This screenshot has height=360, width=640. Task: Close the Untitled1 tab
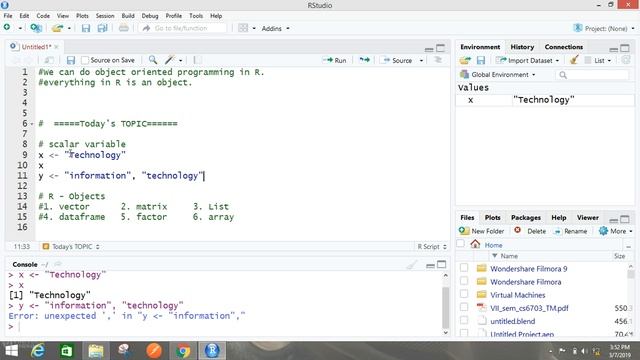(56, 47)
